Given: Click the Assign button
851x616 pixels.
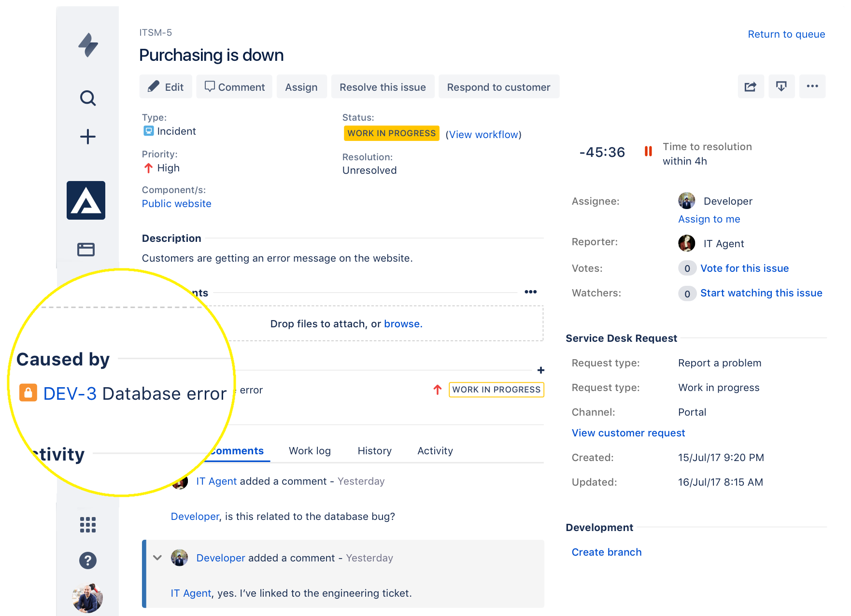Looking at the screenshot, I should 301,86.
